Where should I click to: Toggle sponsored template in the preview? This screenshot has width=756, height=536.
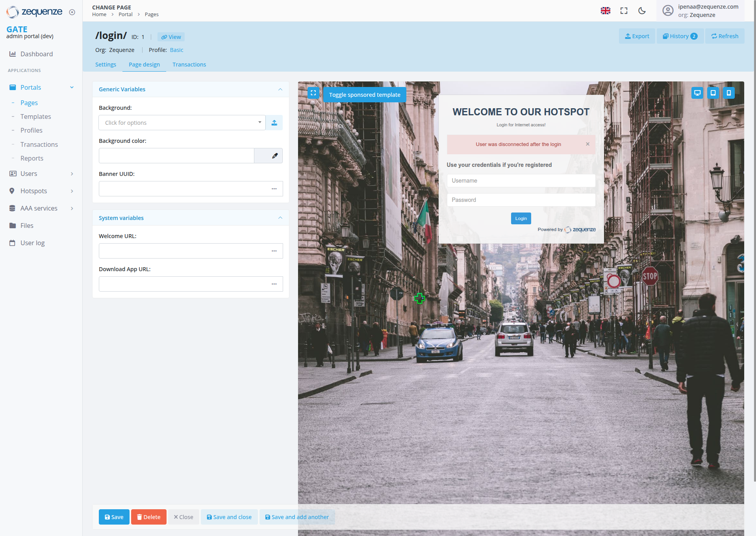365,94
